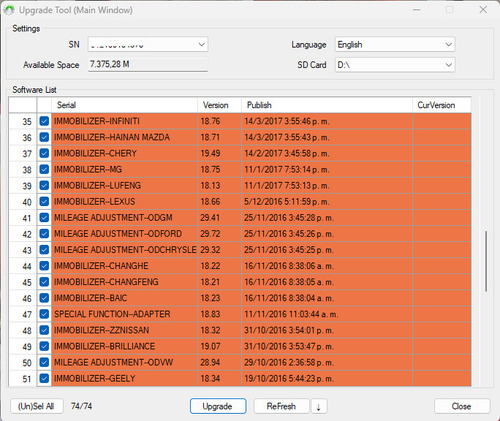Open the SN dropdown
500x421 pixels.
(x=148, y=44)
